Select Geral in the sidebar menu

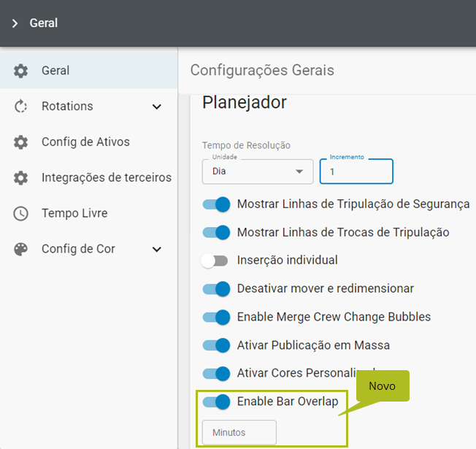[88, 71]
